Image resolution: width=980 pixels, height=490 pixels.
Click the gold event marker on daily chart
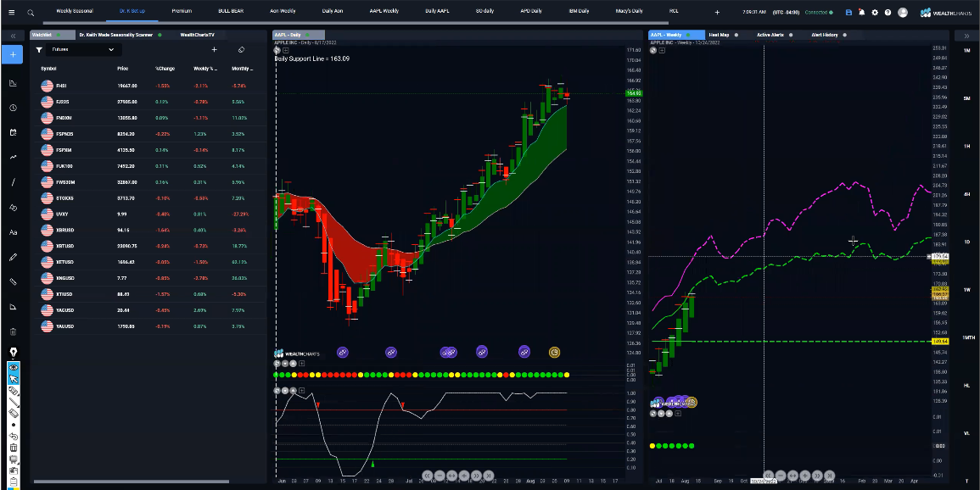click(554, 353)
